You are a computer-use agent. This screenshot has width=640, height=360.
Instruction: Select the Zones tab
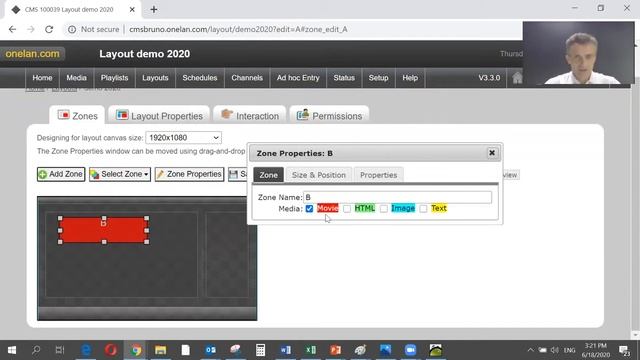click(77, 116)
